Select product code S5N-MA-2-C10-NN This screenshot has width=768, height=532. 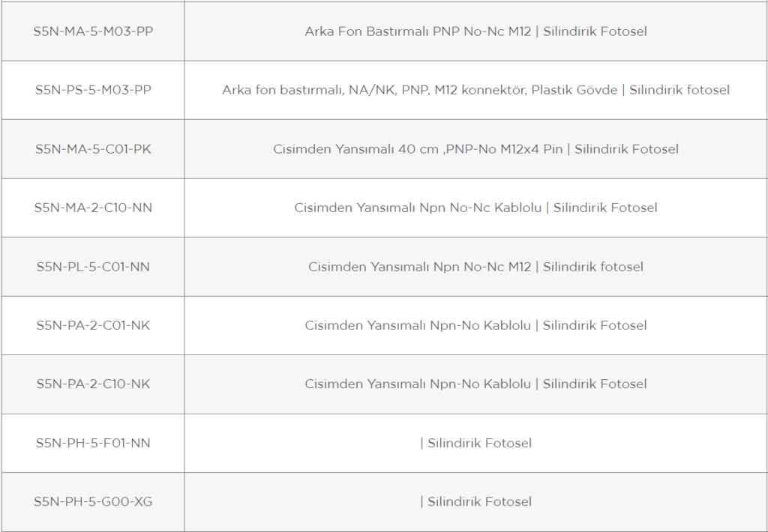[x=93, y=208]
